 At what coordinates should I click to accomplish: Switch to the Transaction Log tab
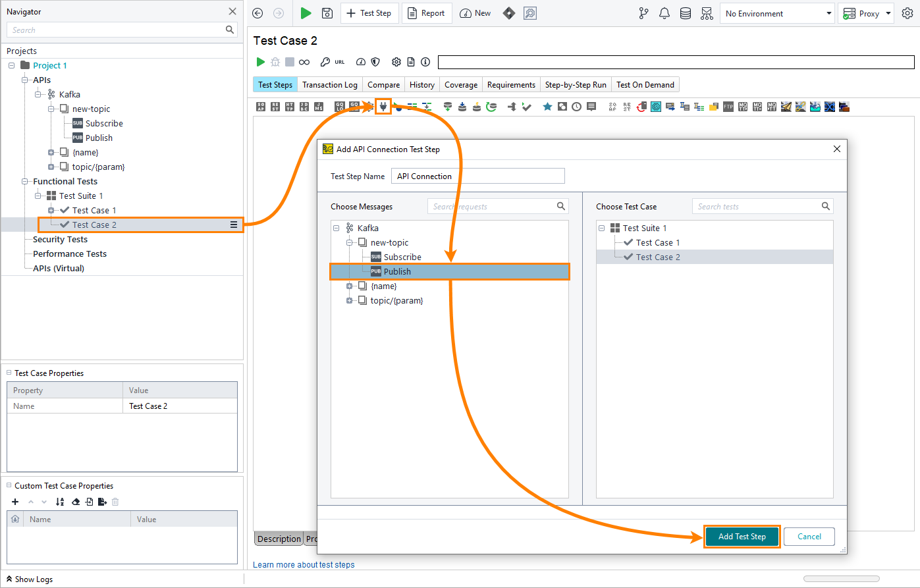tap(329, 84)
